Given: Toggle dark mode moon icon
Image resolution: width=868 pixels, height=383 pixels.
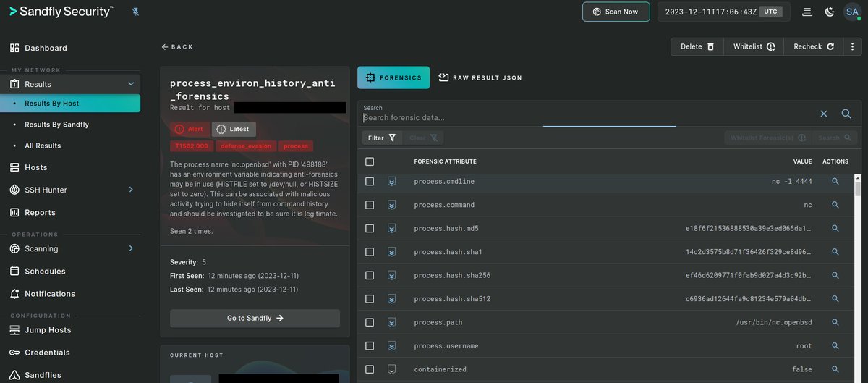Looking at the screenshot, I should point(830,12).
